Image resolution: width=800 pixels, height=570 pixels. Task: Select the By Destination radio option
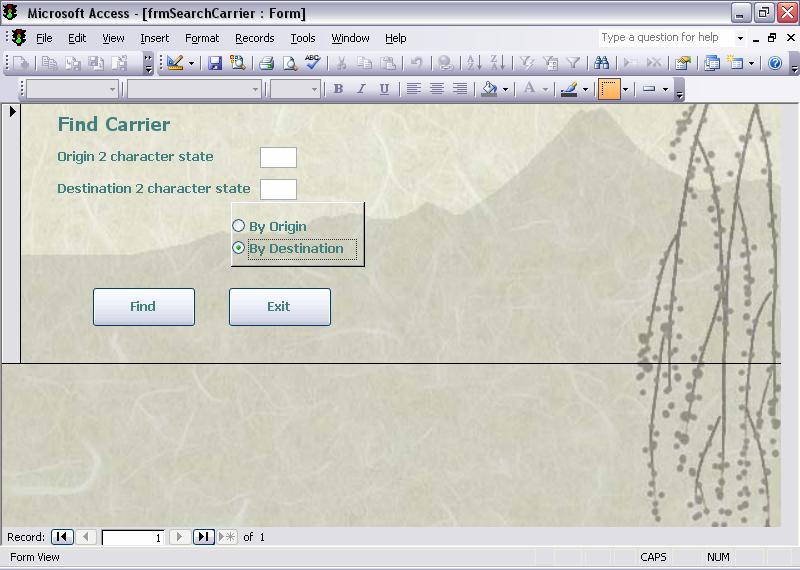[x=239, y=248]
